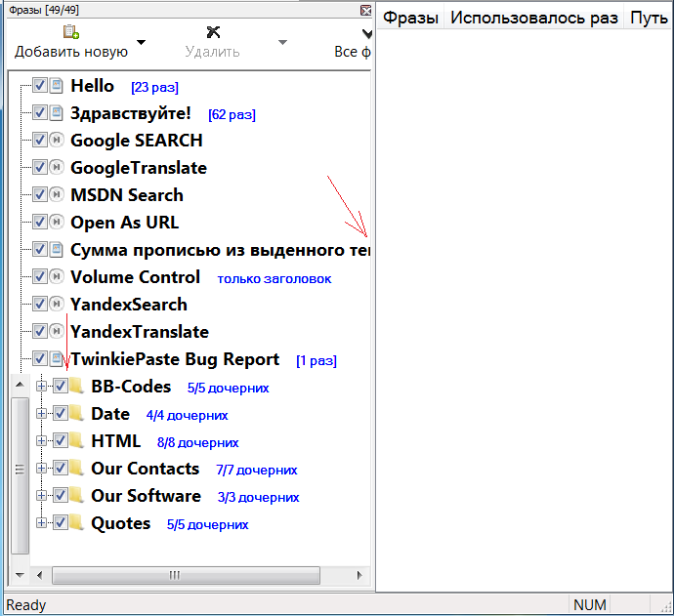Click the vertical scrollbar up arrow
Image resolution: width=675 pixels, height=616 pixels.
20,384
